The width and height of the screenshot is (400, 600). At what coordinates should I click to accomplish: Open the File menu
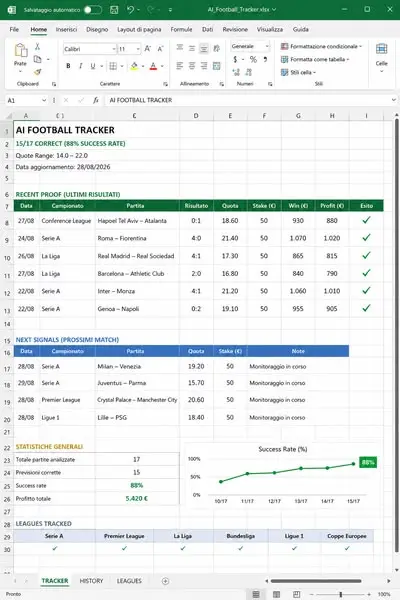pos(14,29)
